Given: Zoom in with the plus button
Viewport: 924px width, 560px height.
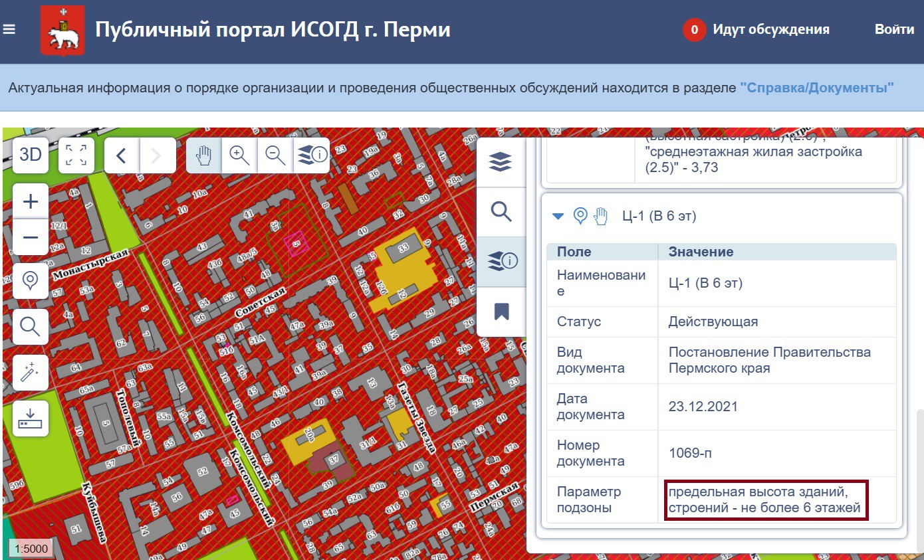Looking at the screenshot, I should pyautogui.click(x=31, y=201).
